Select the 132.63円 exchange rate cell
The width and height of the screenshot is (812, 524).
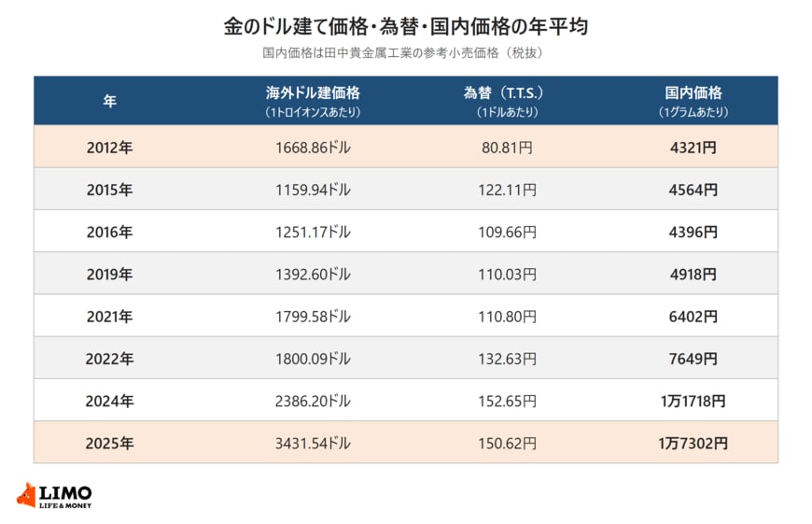(507, 359)
